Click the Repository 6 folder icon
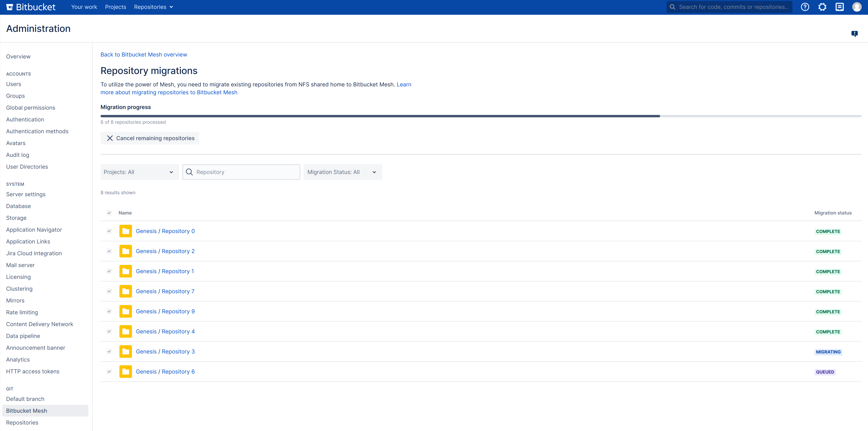This screenshot has width=868, height=431. (x=125, y=372)
